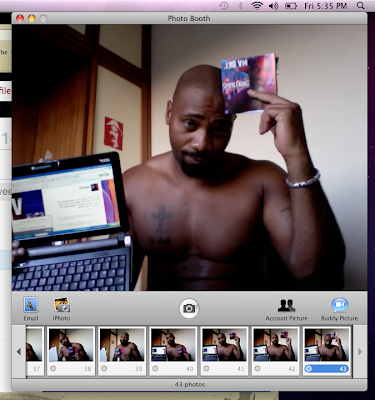Image resolution: width=375 pixels, height=400 pixels.
Task: Delete photo 41 using its x button
Action: (206, 369)
